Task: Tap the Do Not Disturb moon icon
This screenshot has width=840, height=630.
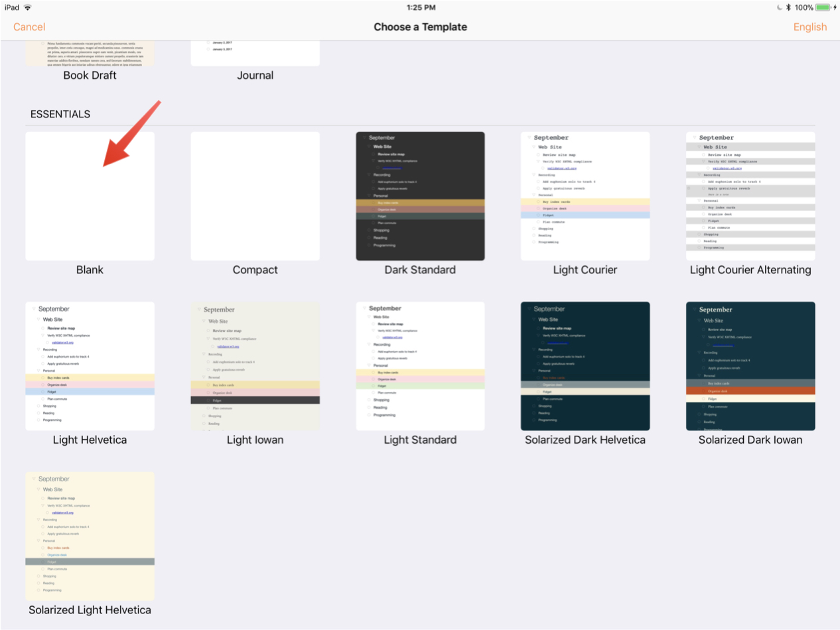Action: pyautogui.click(x=779, y=7)
